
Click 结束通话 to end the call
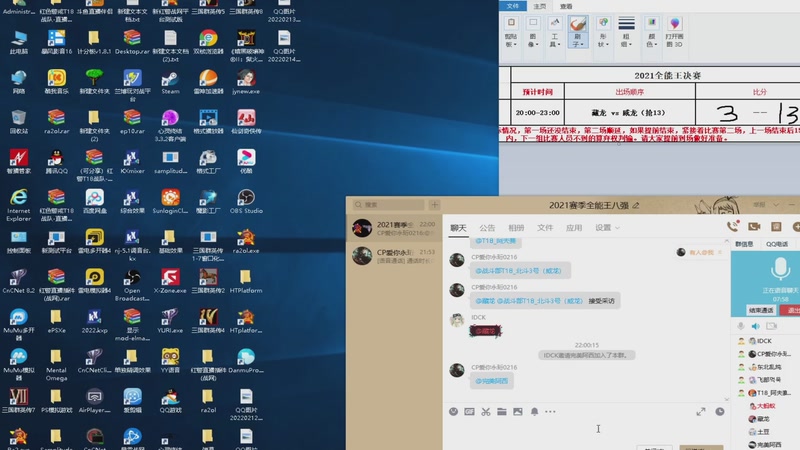click(761, 310)
